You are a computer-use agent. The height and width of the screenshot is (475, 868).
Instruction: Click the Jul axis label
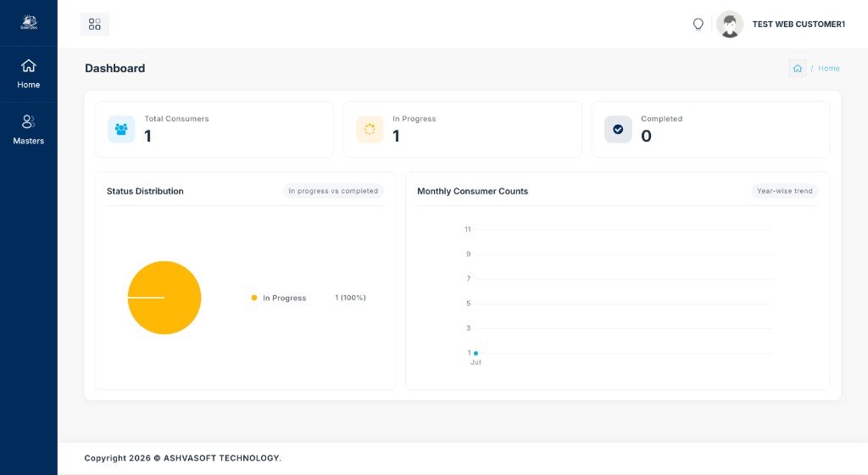point(476,362)
